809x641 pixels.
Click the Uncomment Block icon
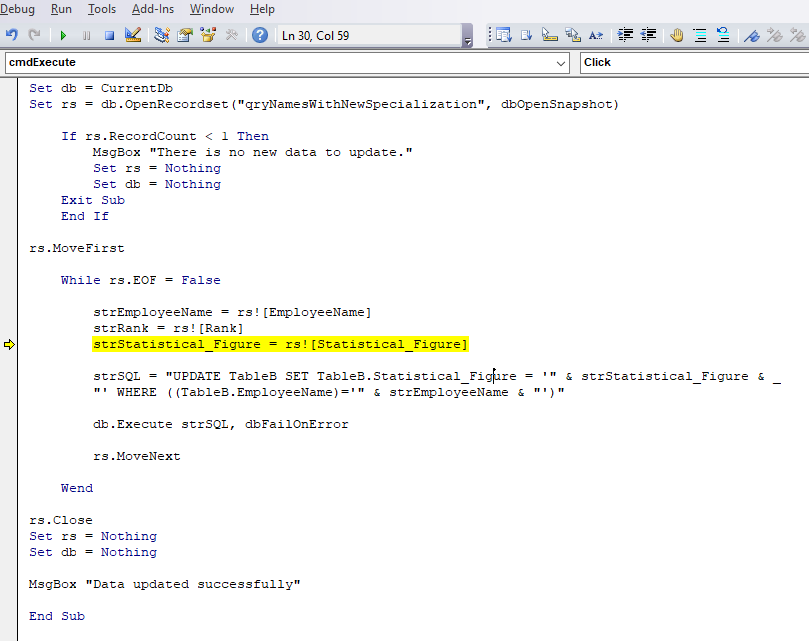(x=723, y=35)
